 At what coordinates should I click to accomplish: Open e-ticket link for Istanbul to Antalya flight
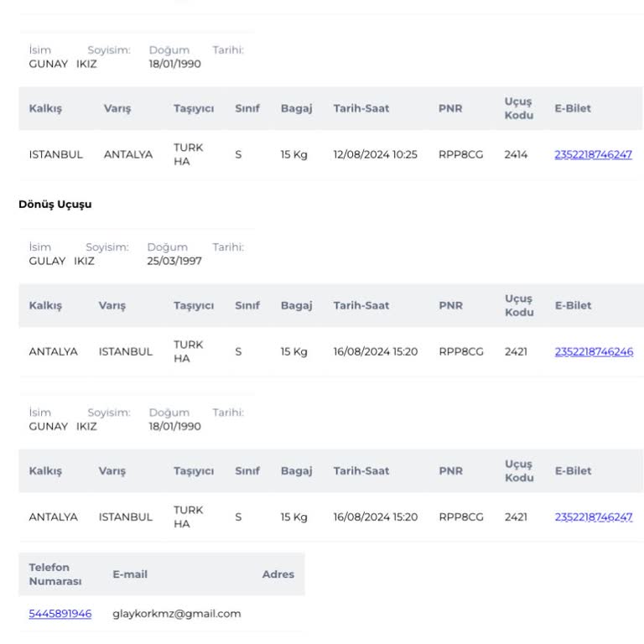(x=593, y=154)
